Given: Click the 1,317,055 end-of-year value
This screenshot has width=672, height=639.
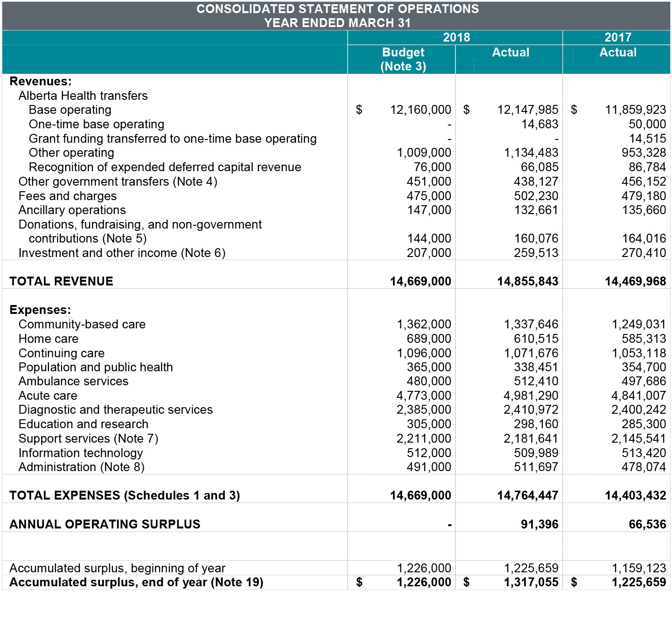Looking at the screenshot, I should [531, 583].
